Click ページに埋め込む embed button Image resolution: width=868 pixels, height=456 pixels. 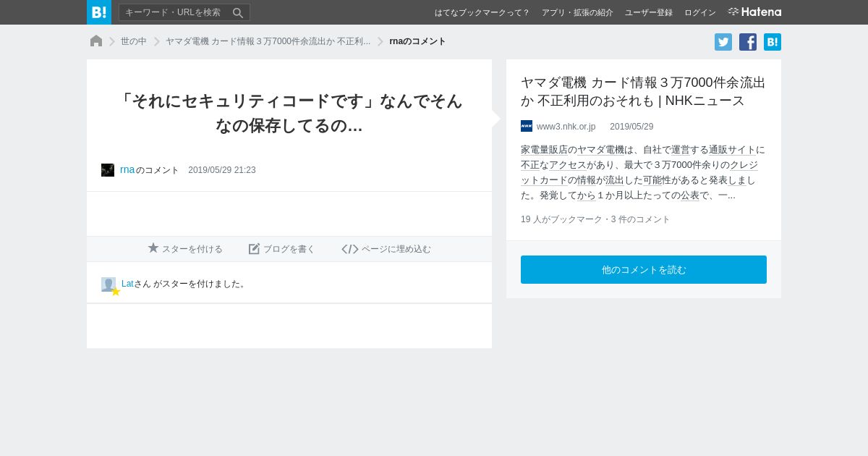(x=386, y=249)
